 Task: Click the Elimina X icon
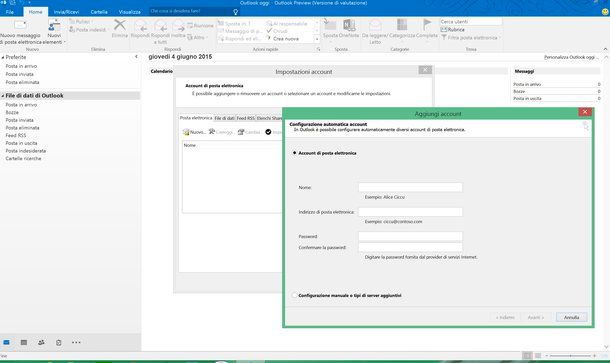coord(120,25)
